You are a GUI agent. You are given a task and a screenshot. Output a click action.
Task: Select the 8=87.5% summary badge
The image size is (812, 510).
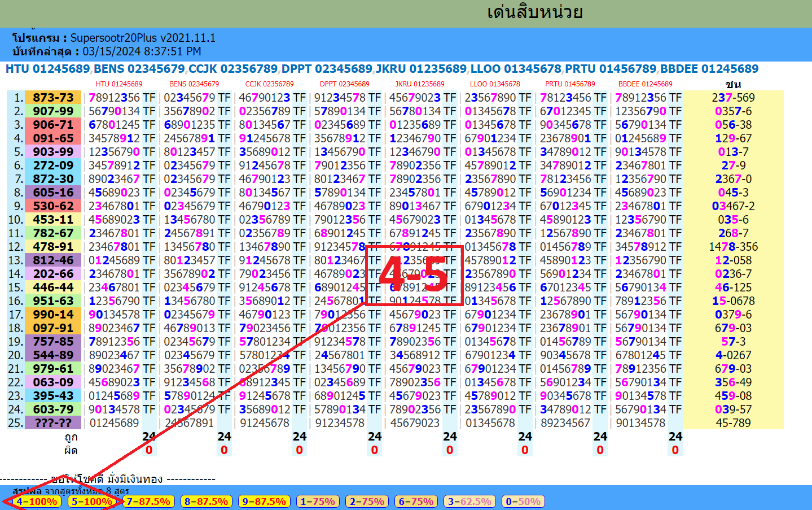click(x=206, y=502)
